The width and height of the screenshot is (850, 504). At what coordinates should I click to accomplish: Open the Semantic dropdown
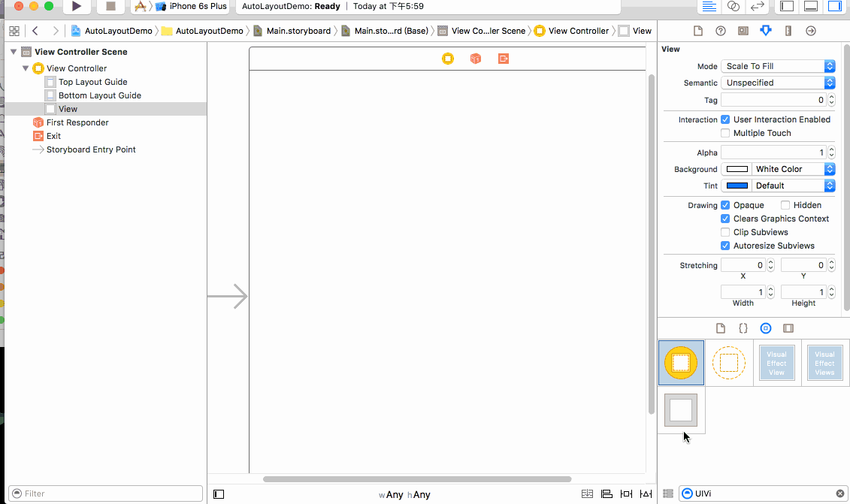778,83
